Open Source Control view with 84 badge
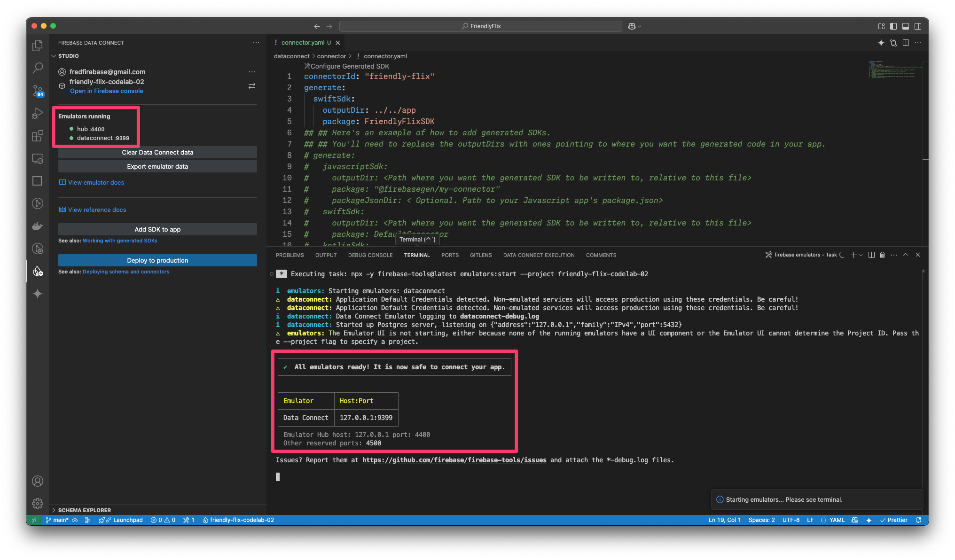 pos(38,90)
